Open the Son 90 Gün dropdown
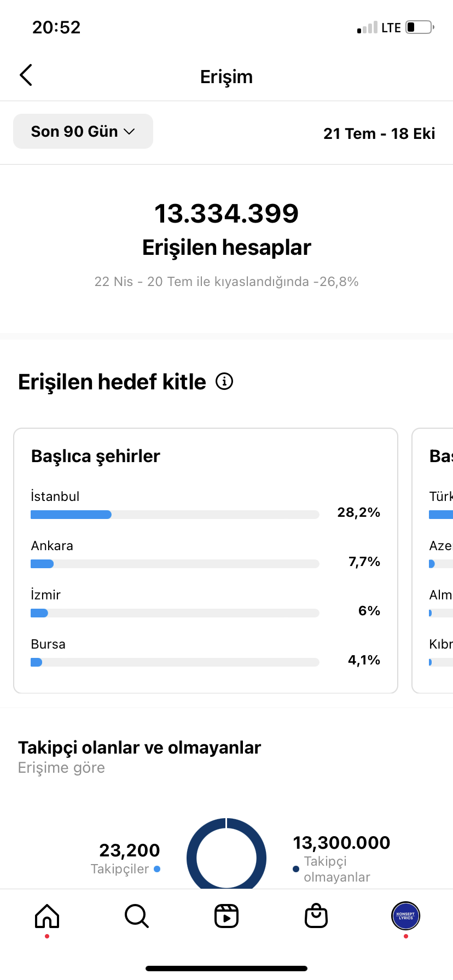 (83, 131)
